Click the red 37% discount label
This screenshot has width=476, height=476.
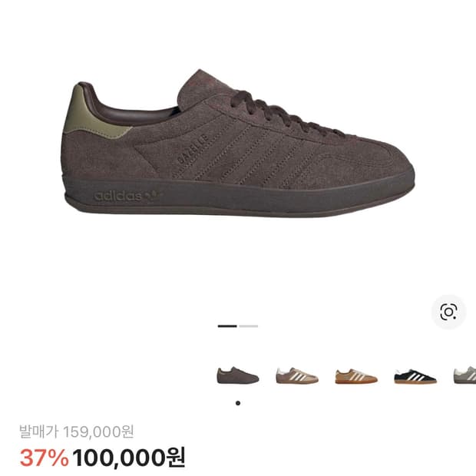coord(45,458)
